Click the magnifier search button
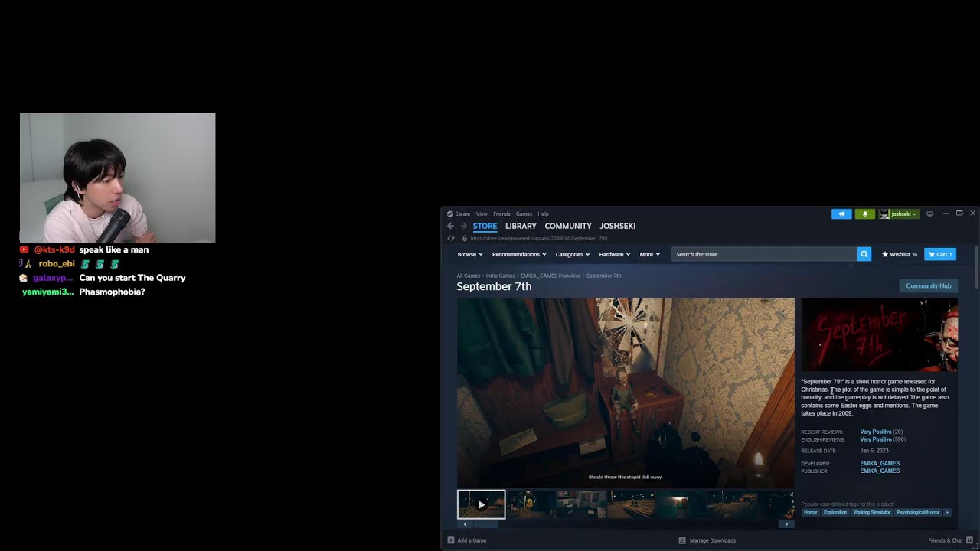Image resolution: width=980 pixels, height=551 pixels. (x=864, y=254)
